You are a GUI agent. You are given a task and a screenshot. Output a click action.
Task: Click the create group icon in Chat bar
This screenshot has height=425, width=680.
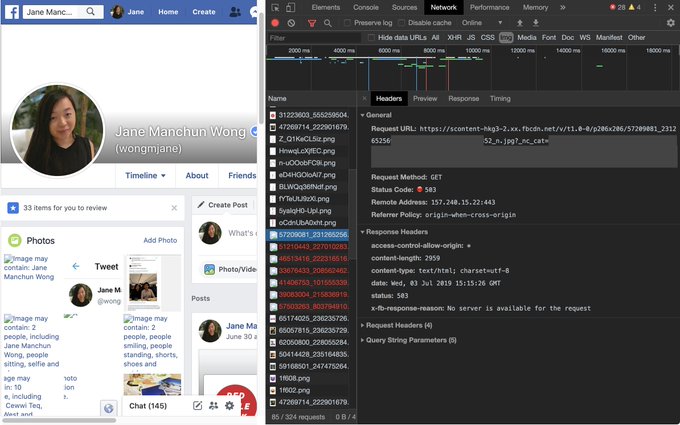pyautogui.click(x=213, y=406)
